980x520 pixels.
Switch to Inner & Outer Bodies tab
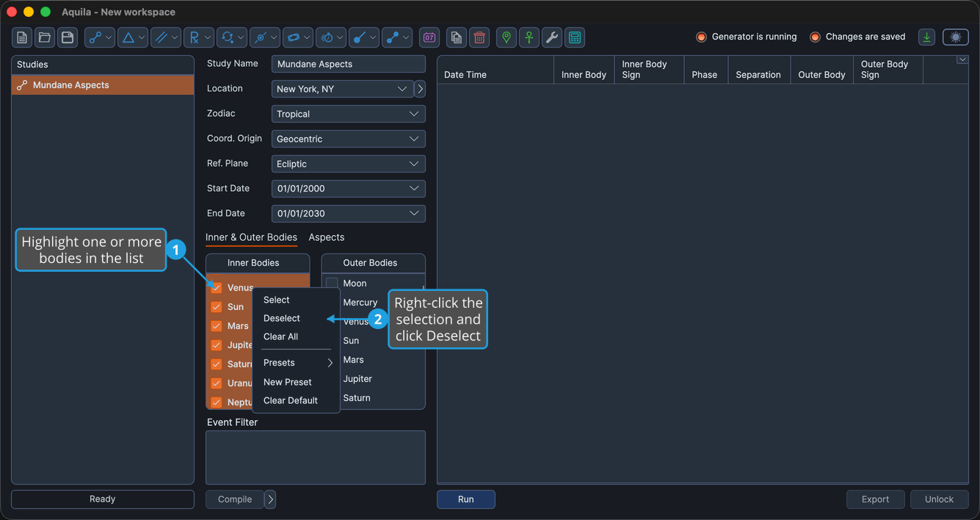point(251,237)
